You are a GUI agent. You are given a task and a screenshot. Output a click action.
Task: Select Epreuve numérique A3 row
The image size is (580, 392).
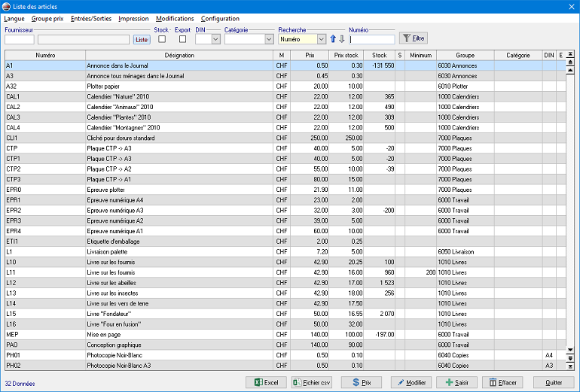point(285,210)
